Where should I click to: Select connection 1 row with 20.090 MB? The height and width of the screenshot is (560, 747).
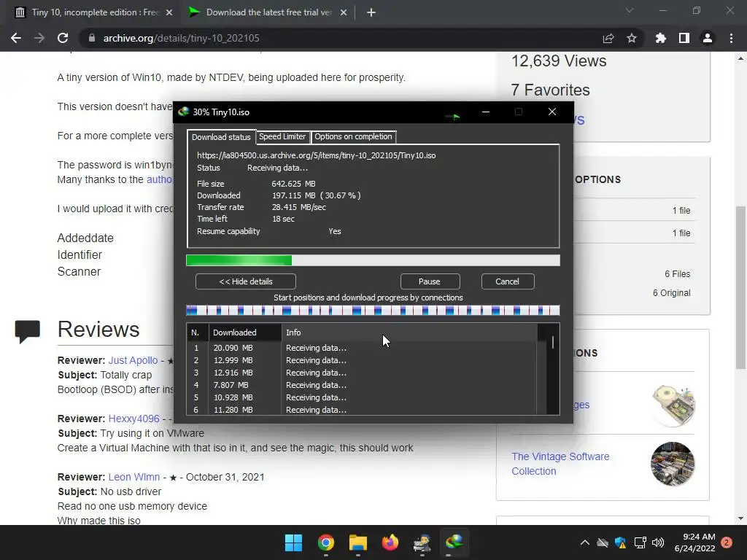[362, 348]
